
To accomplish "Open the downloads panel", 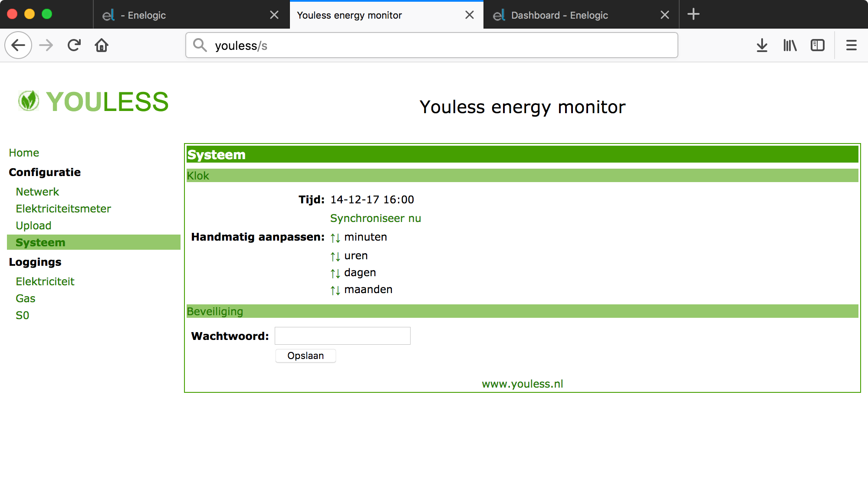I will (762, 45).
